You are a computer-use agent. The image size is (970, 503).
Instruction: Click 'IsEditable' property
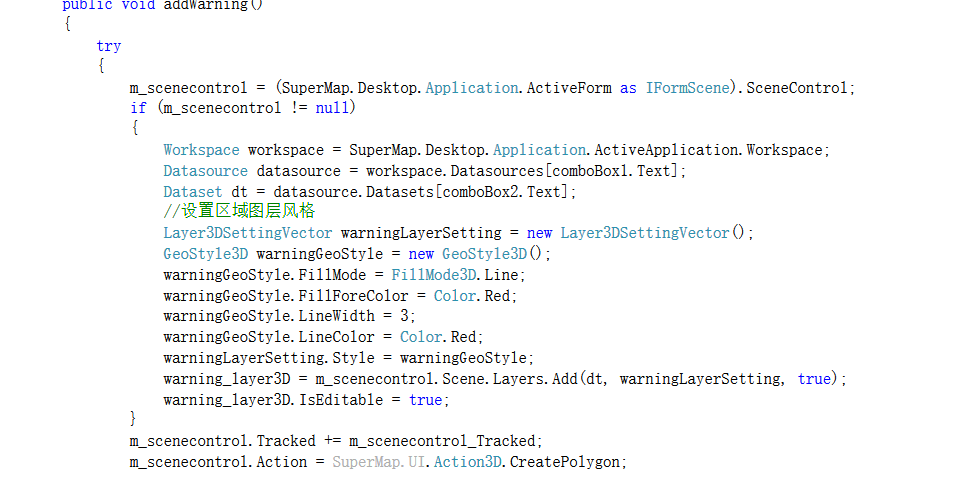[341, 400]
